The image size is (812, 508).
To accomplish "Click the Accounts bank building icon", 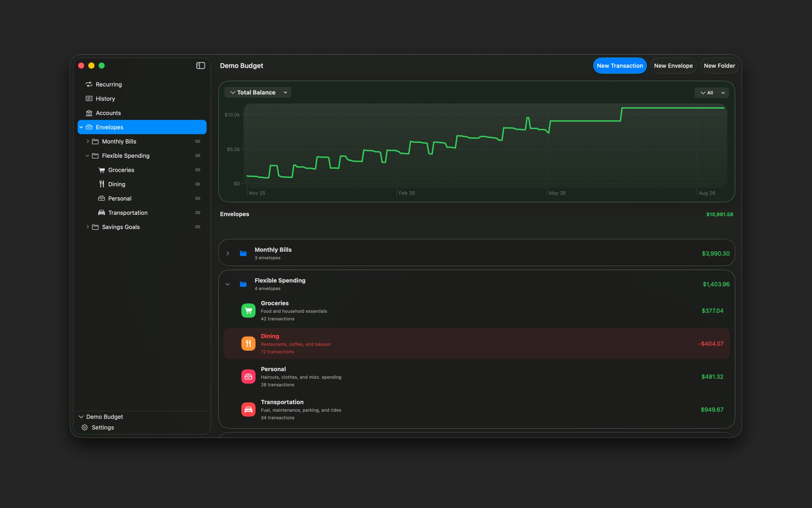I will tap(89, 113).
